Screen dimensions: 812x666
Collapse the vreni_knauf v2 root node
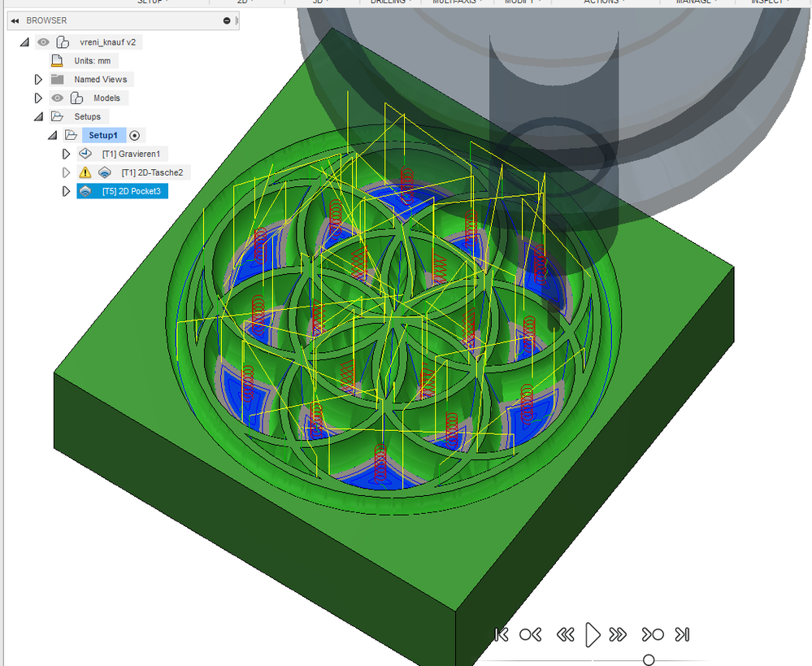tap(24, 42)
